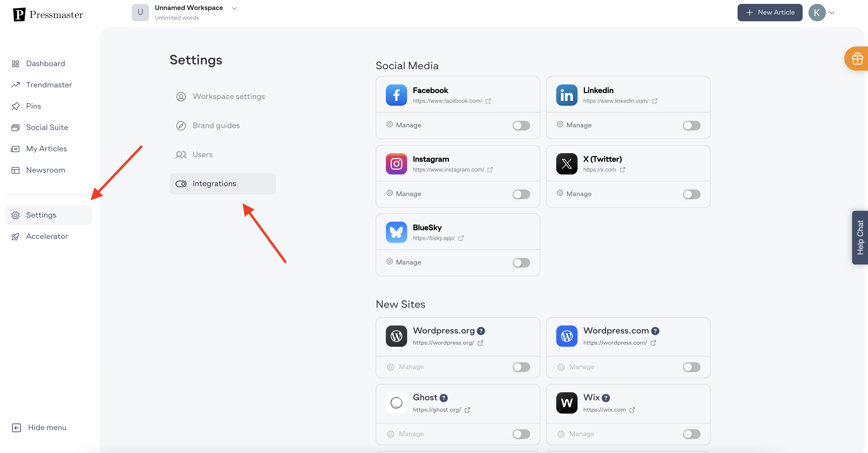Viewport: 868px width, 453px height.
Task: Toggle Wordpress.org integration
Action: click(x=521, y=367)
